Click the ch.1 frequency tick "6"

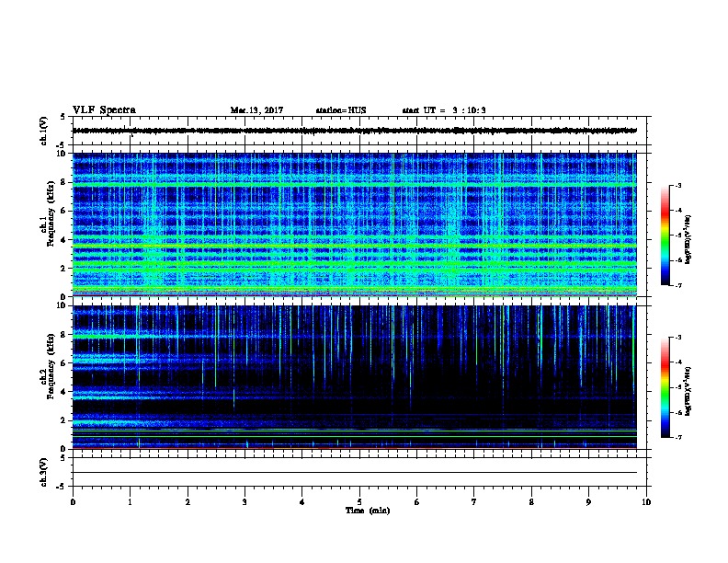pos(64,212)
